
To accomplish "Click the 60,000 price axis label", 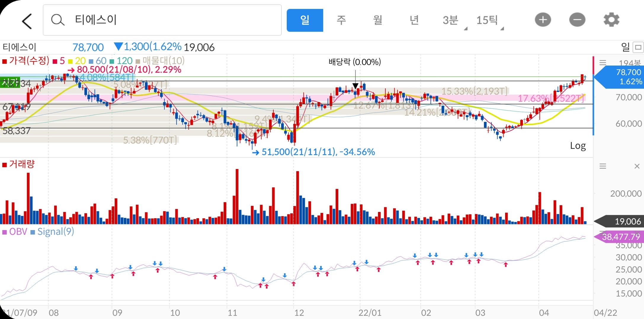I will 629,124.
